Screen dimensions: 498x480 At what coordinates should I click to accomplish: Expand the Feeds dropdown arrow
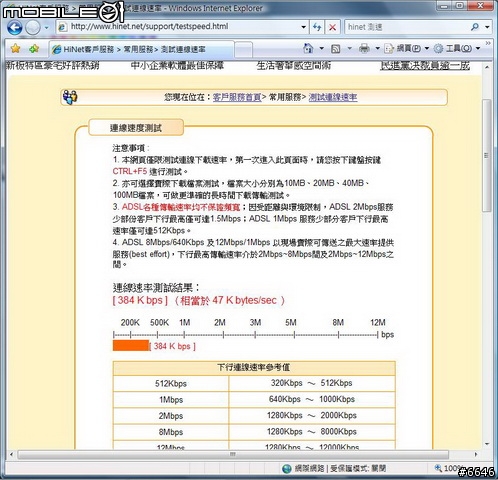(350, 49)
